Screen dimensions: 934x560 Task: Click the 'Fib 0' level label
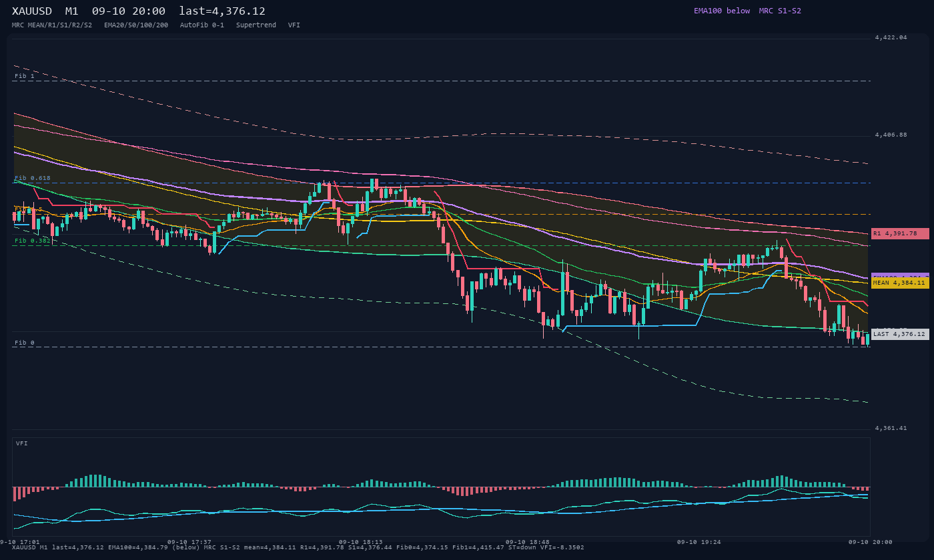pyautogui.click(x=25, y=343)
